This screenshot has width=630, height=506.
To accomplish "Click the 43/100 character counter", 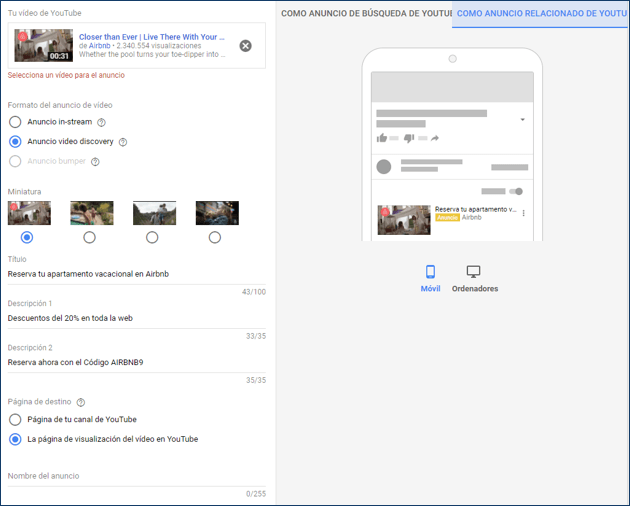I will click(254, 292).
